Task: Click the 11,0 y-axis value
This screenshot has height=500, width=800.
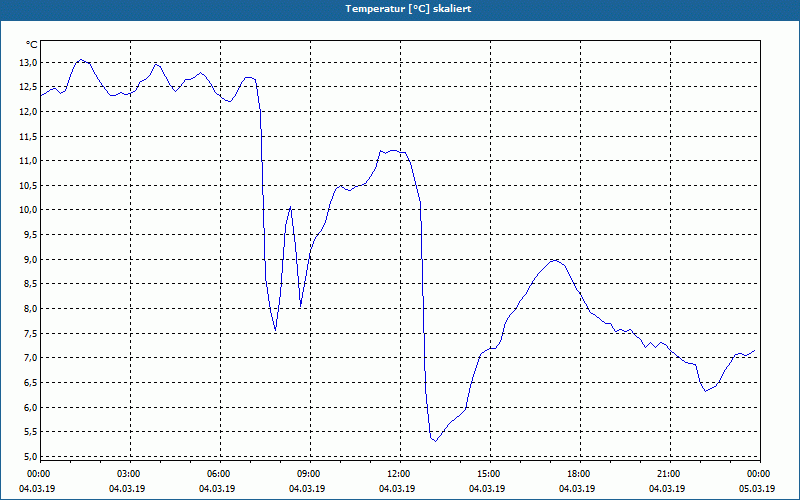Action: pos(28,161)
